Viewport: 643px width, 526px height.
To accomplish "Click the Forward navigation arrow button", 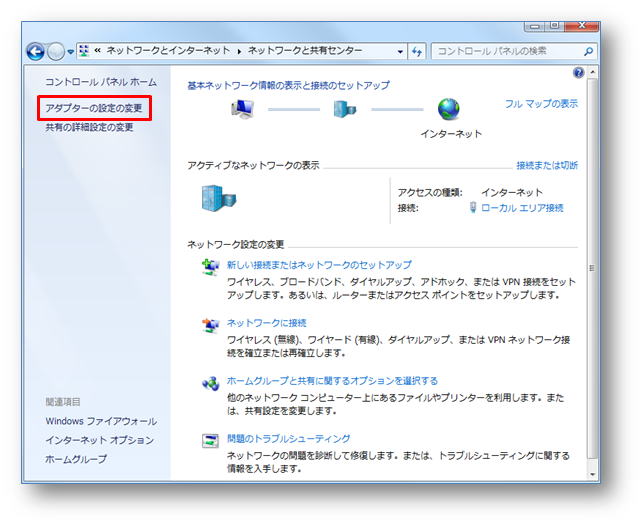I will 55,52.
